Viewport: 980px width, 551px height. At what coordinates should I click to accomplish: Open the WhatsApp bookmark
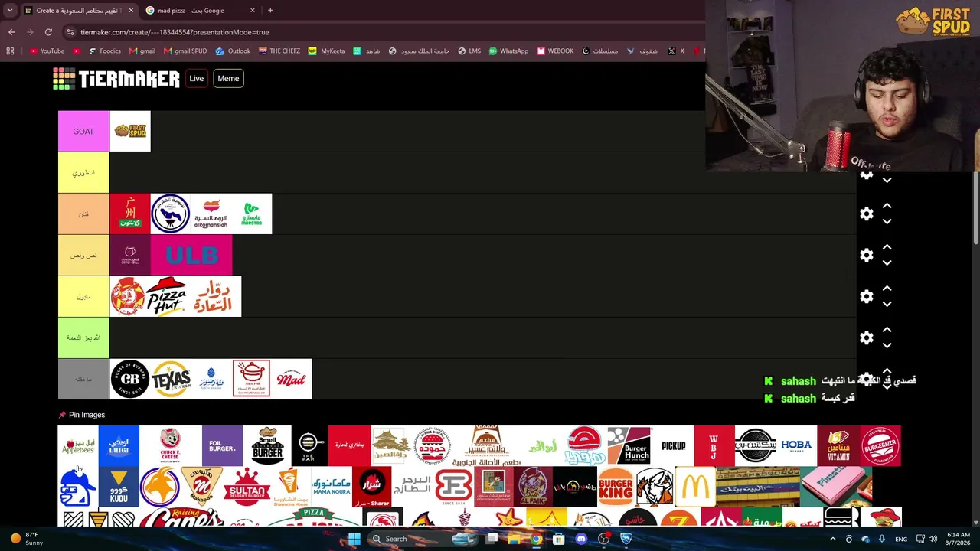click(x=508, y=51)
